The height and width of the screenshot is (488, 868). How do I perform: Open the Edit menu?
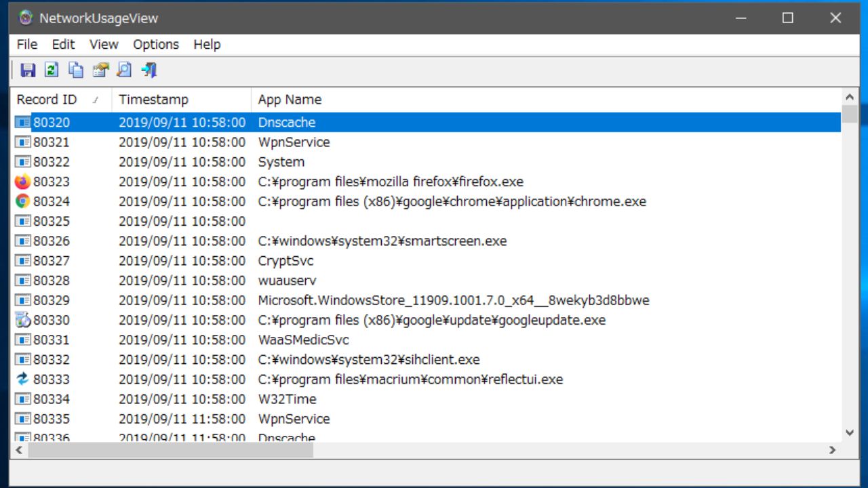coord(63,44)
